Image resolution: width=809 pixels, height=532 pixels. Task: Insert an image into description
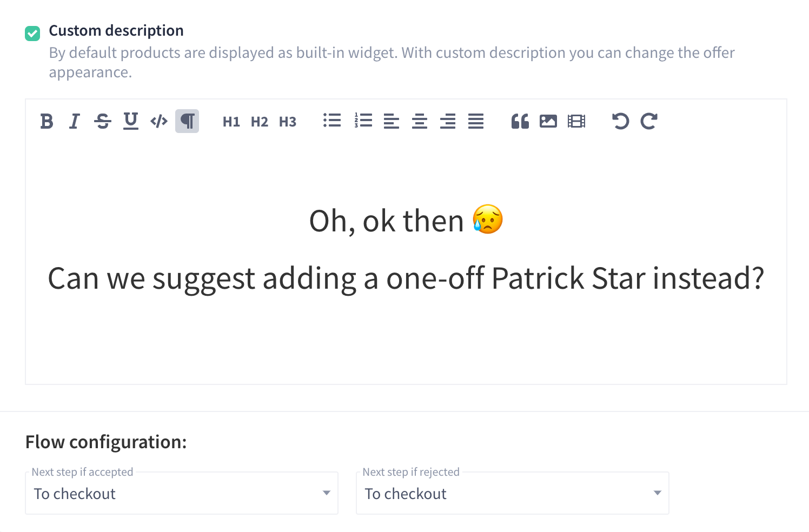(548, 121)
